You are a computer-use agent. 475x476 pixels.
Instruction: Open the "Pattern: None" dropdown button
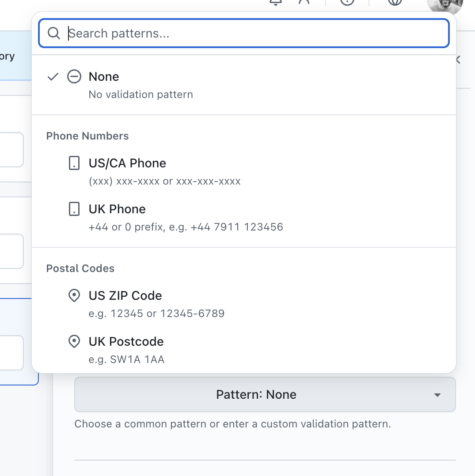click(x=256, y=394)
